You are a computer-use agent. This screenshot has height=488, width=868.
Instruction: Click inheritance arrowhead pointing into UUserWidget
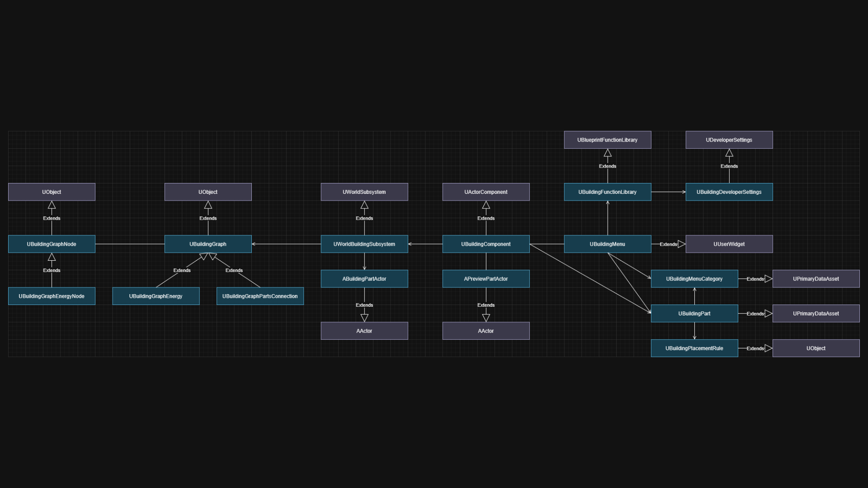(682, 244)
